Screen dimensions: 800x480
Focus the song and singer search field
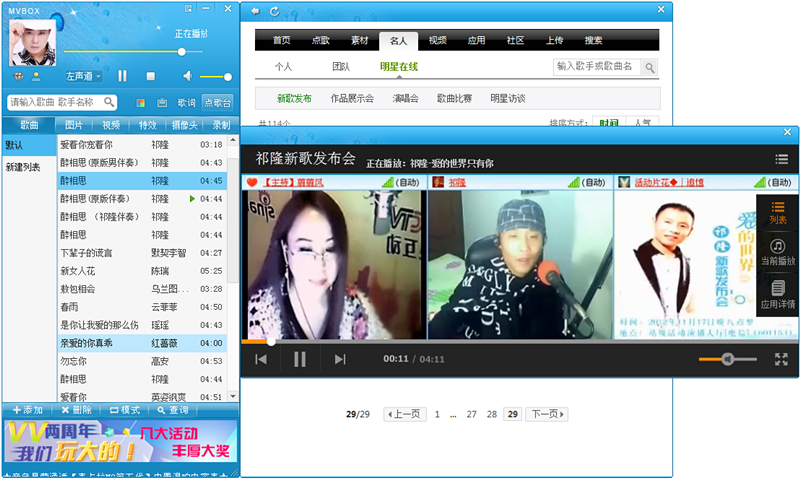coord(62,102)
